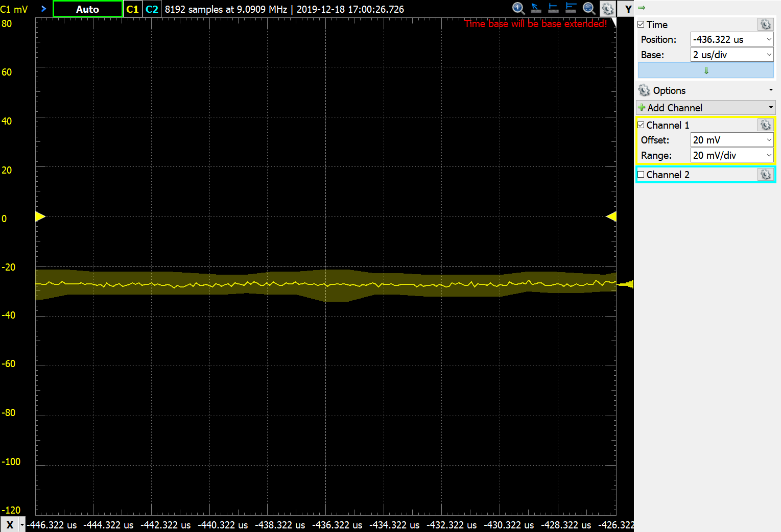781x532 pixels.
Task: Open the Options menu
Action: (x=706, y=90)
